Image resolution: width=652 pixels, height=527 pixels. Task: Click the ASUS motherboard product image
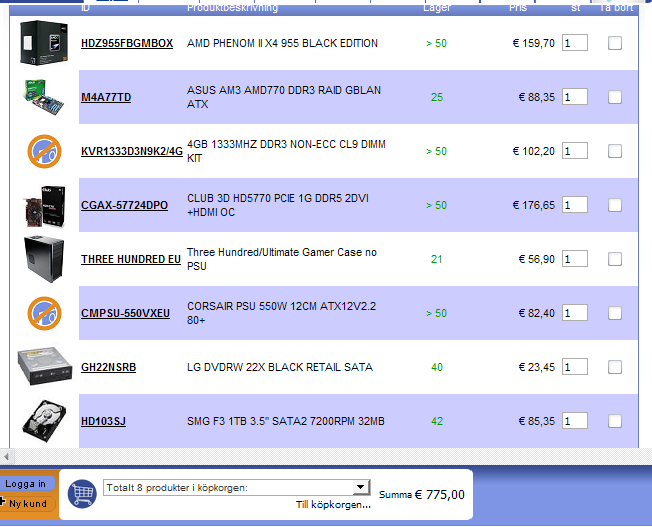coord(44,97)
